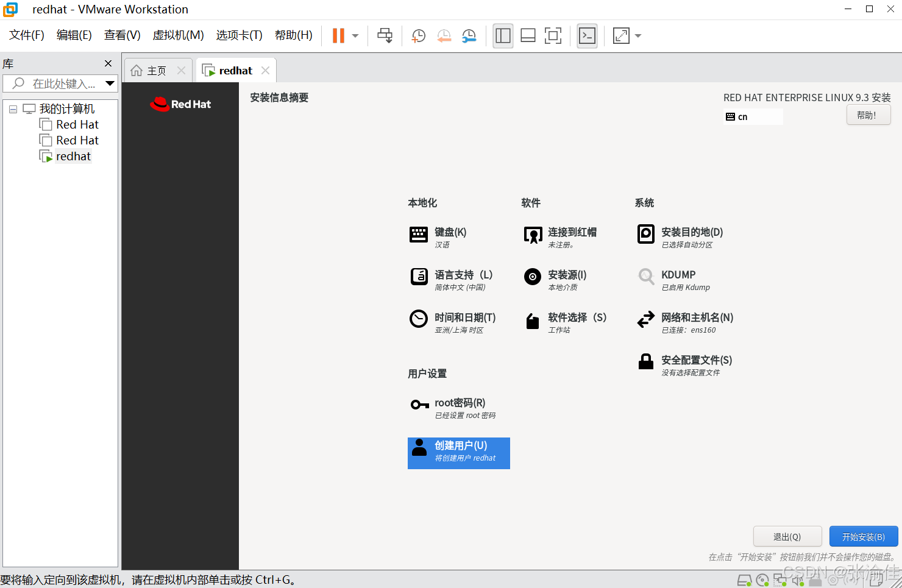Click the 帮助! button in the installer
The image size is (902, 588).
[x=868, y=115]
